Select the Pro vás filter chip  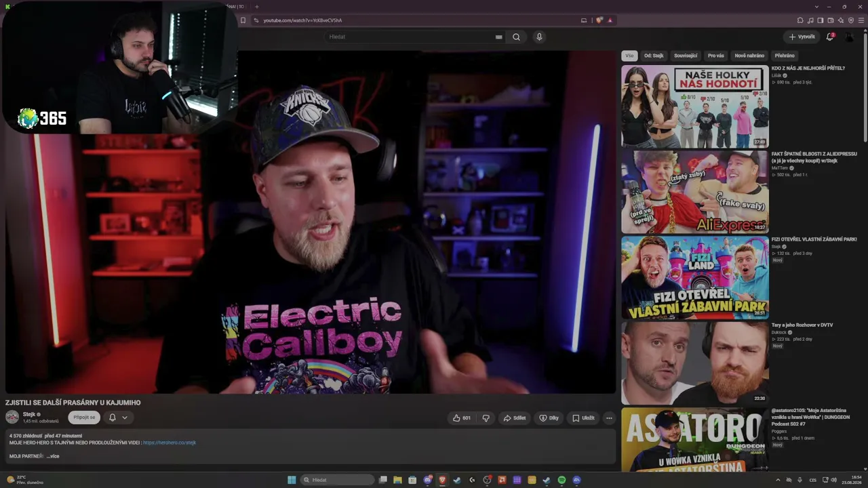(x=715, y=56)
